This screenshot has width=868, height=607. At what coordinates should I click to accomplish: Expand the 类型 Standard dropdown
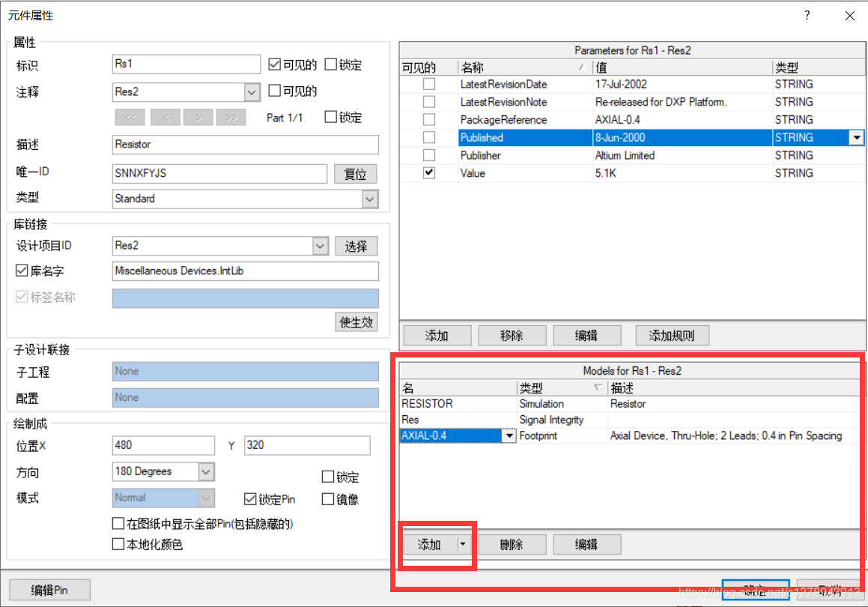[x=370, y=199]
